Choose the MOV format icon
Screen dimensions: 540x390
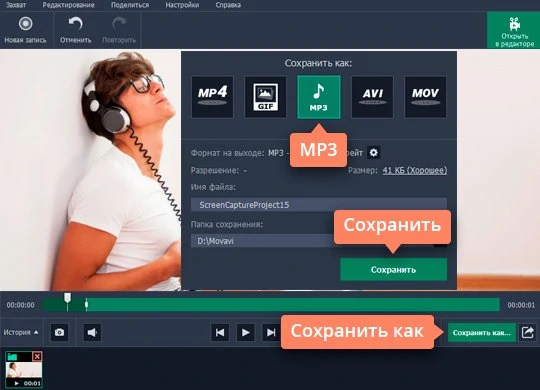tap(425, 97)
